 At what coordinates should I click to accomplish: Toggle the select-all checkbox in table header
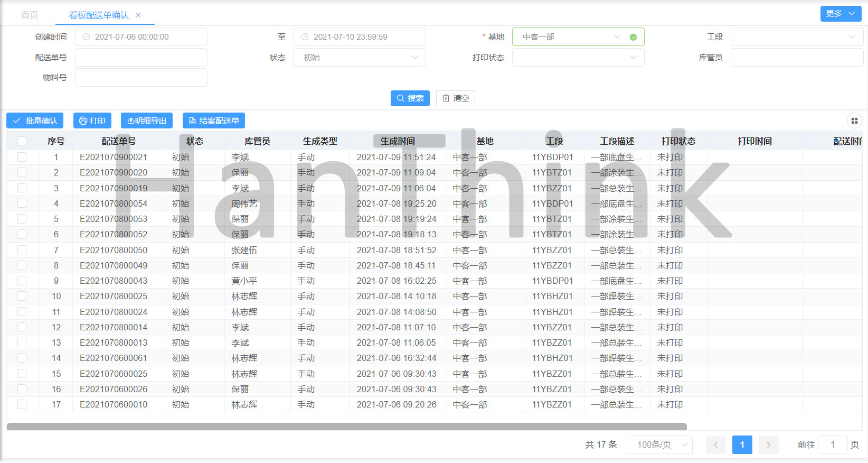click(22, 141)
